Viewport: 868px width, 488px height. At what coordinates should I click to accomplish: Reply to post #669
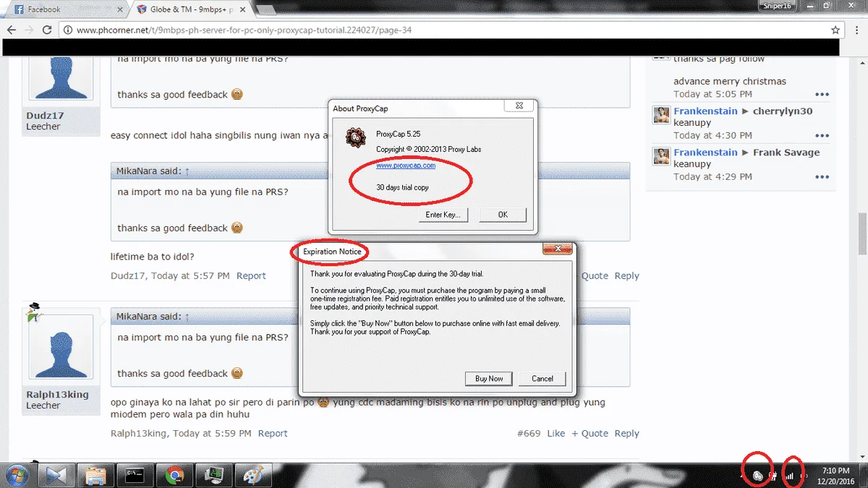(x=627, y=433)
